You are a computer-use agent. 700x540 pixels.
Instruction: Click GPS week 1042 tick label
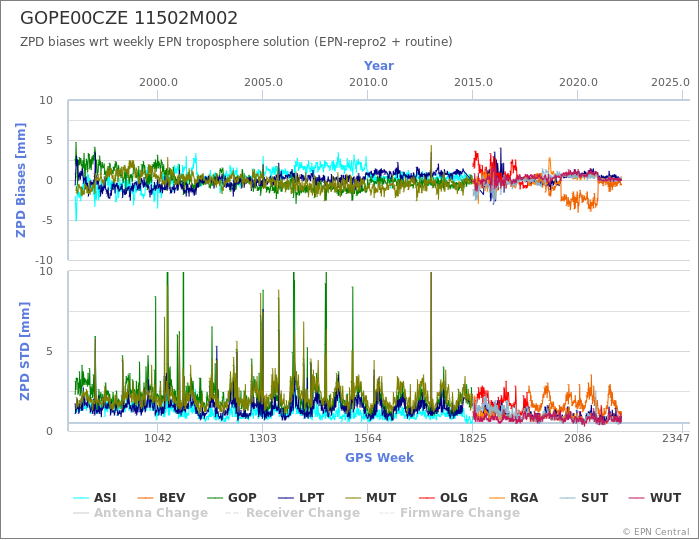coord(158,438)
